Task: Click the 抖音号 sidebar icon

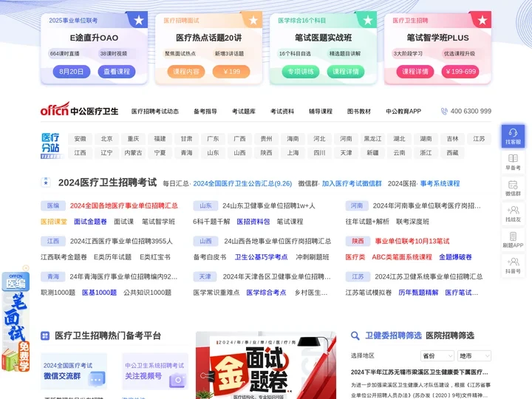Action: [513, 262]
